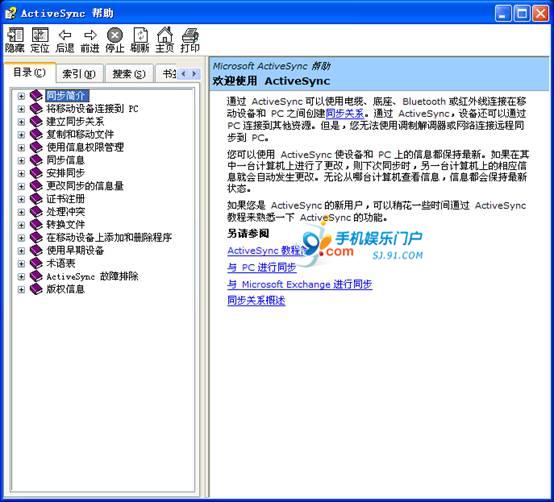Image resolution: width=554 pixels, height=502 pixels.
Task: Click the 定位 (Locate) toolbar icon
Action: (x=40, y=40)
